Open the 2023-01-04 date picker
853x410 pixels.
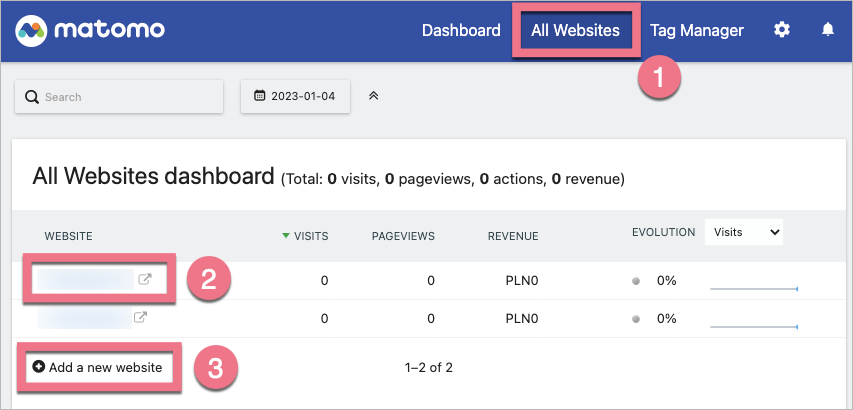point(296,97)
